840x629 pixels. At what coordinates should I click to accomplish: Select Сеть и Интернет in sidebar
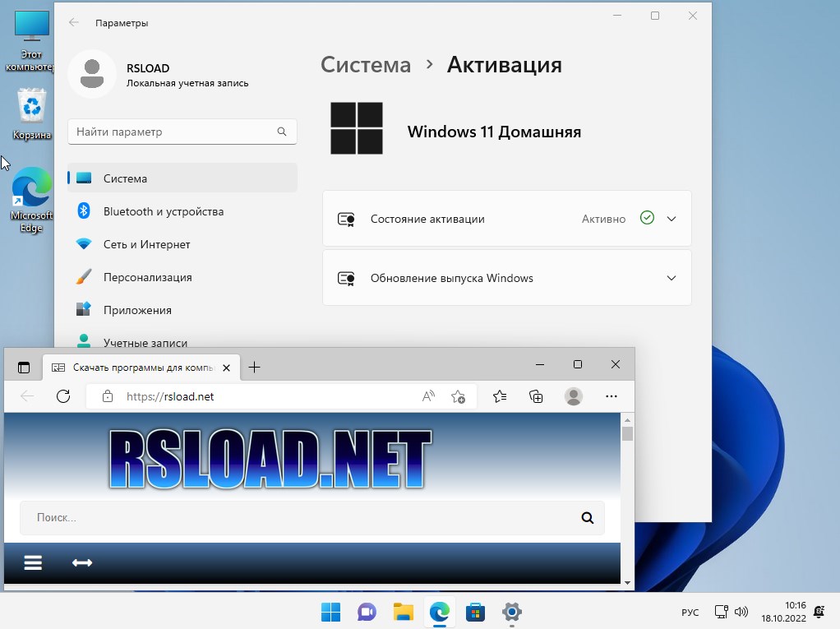pos(182,244)
